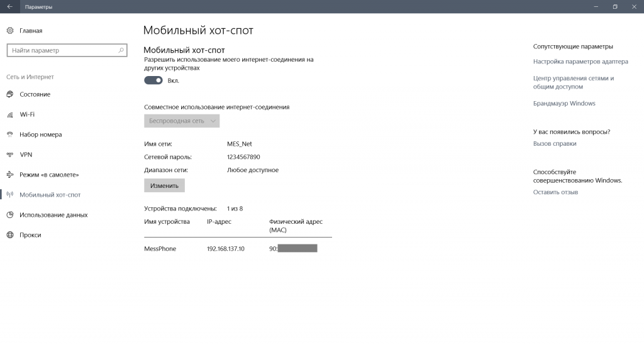Viewport: 644px width, 345px height.
Task: Open Настройка параметров адаптера link
Action: pos(580,62)
